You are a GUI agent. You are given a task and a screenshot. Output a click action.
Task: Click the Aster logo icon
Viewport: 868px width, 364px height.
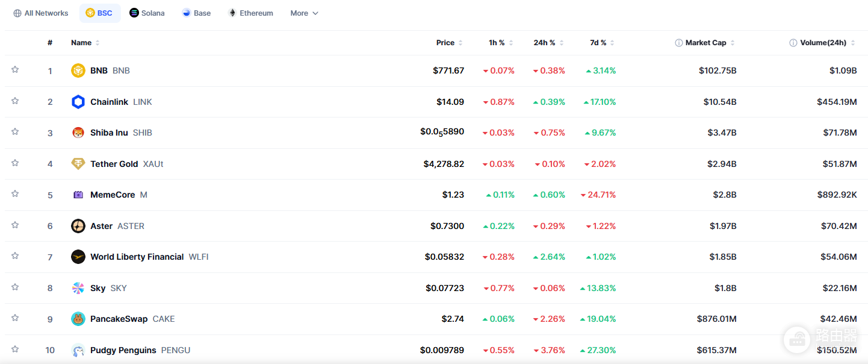click(x=78, y=226)
